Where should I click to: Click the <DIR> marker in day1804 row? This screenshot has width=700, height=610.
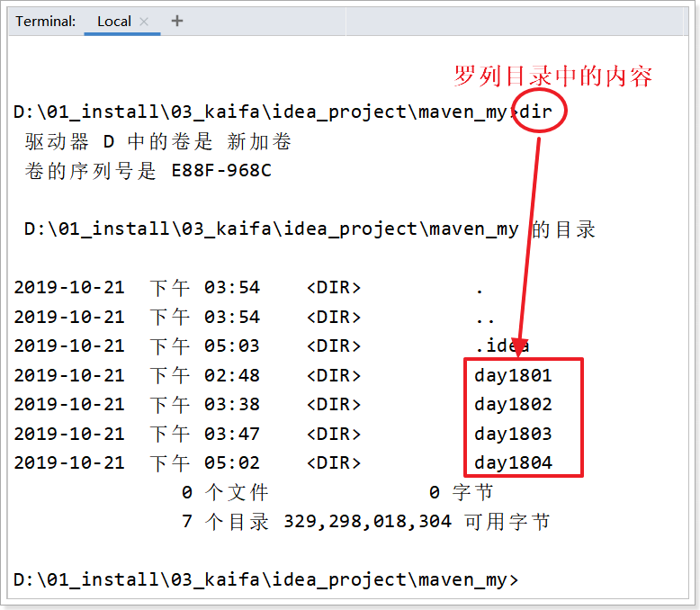coord(334,463)
